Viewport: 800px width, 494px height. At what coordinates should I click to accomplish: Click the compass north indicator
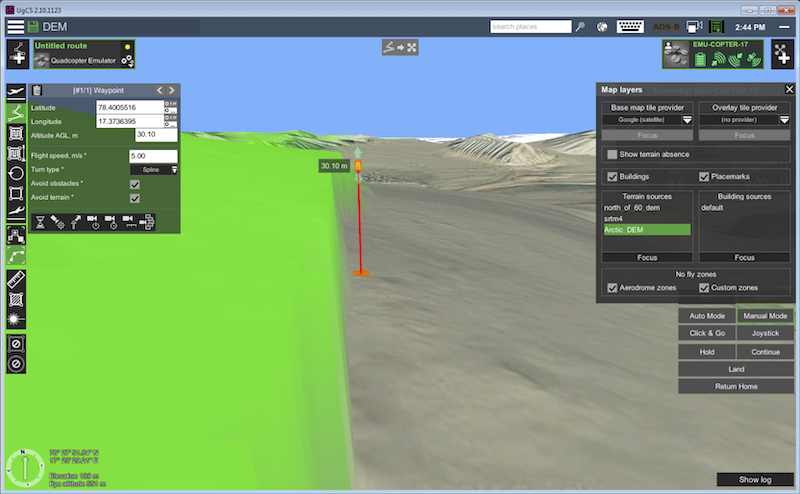tap(24, 467)
